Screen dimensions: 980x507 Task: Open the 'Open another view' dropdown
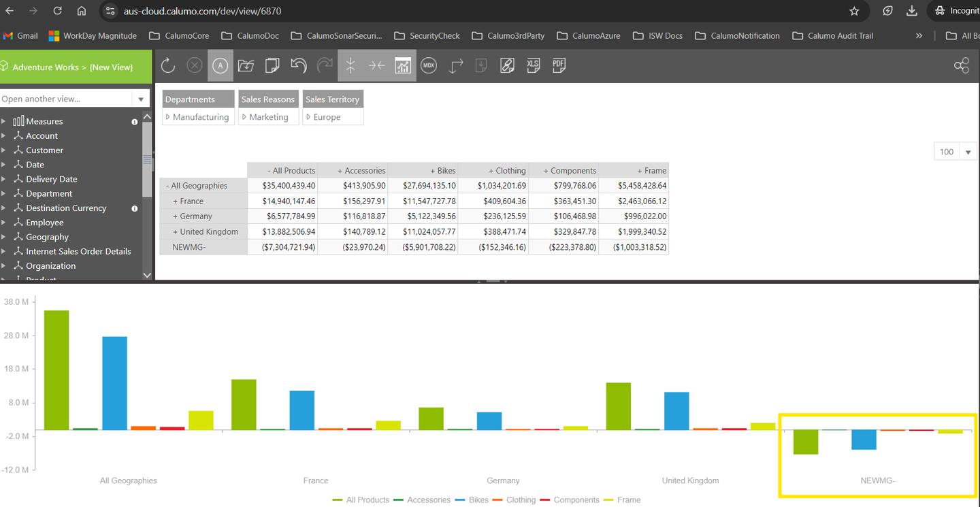141,99
